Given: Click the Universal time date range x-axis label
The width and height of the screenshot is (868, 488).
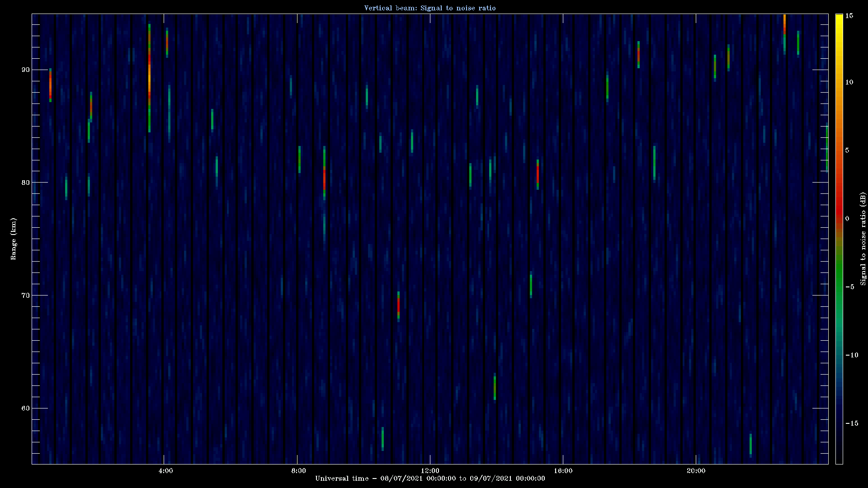Looking at the screenshot, I should coord(430,478).
